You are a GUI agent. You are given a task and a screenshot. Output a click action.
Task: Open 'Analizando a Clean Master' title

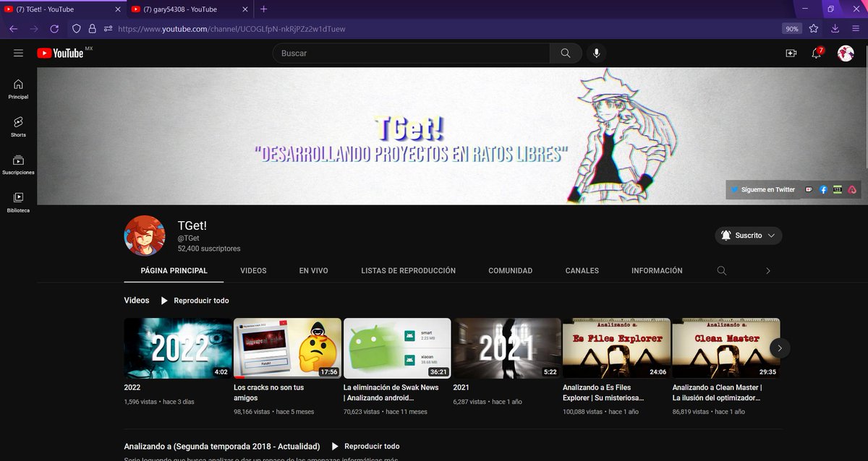(718, 392)
